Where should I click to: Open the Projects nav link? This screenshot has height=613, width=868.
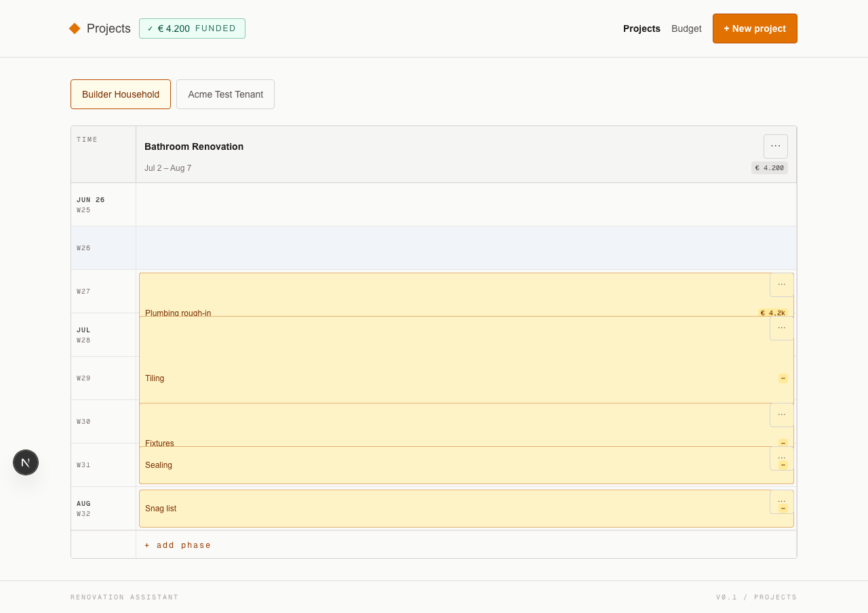click(x=642, y=28)
